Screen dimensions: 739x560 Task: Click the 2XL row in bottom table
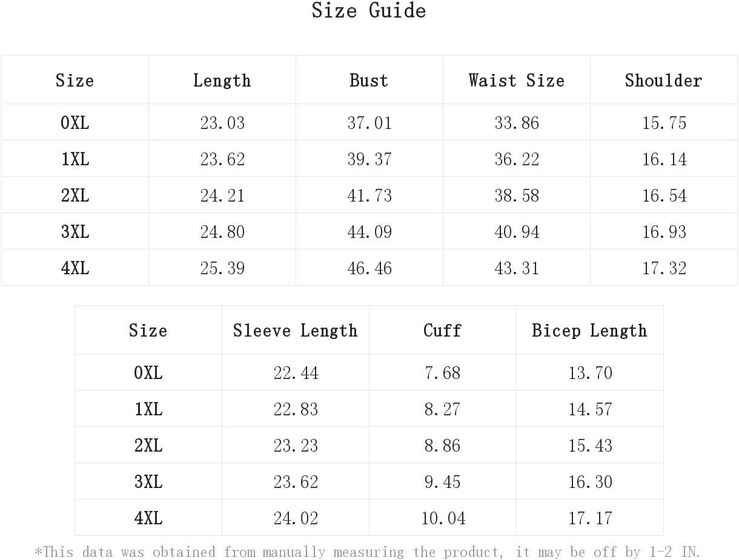pos(369,445)
